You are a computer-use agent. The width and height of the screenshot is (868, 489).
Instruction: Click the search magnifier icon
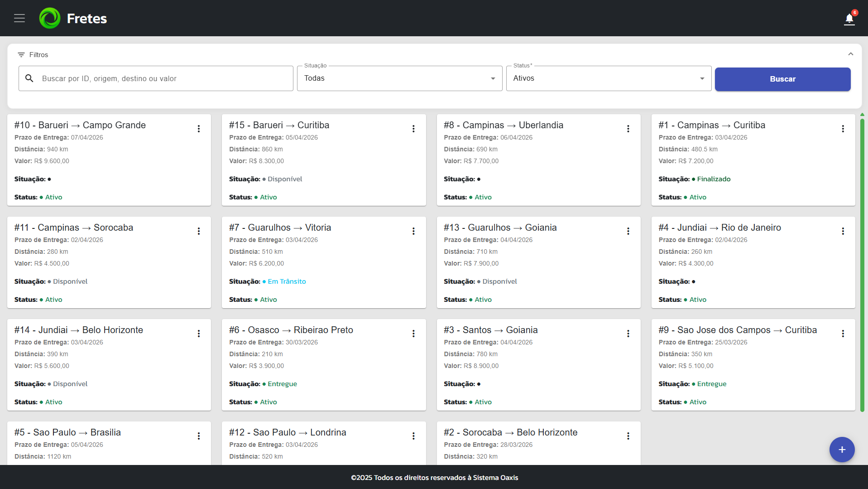click(x=29, y=78)
